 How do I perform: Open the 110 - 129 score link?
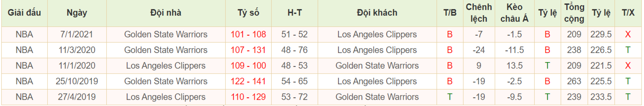pyautogui.click(x=248, y=97)
